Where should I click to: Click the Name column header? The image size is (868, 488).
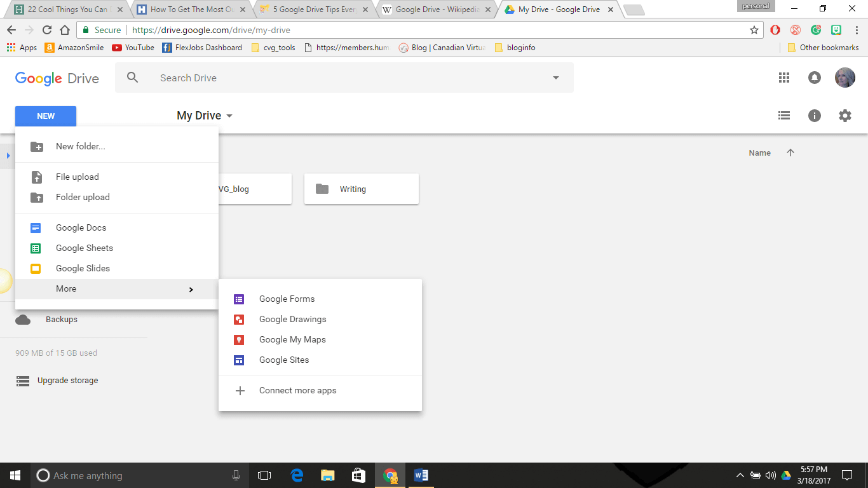coord(760,152)
